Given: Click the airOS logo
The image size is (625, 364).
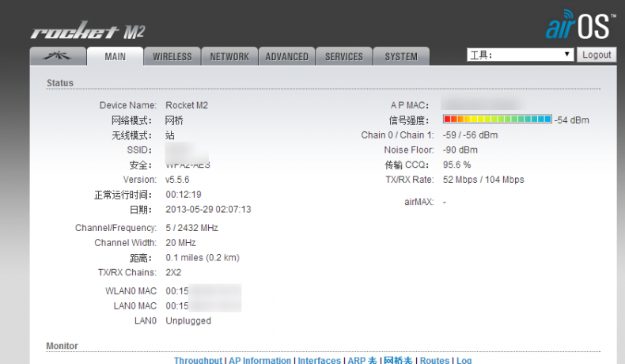Looking at the screenshot, I should coord(580,25).
